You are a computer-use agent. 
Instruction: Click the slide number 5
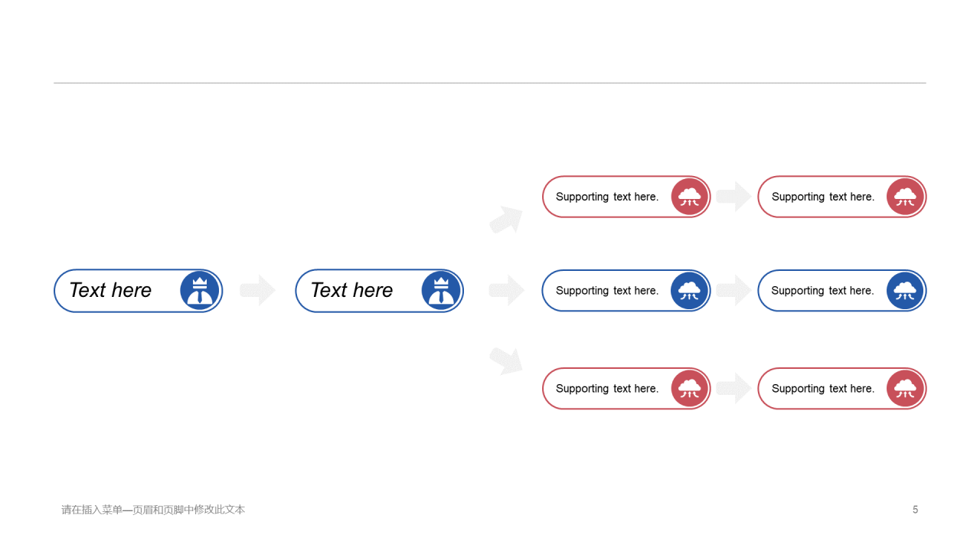915,510
